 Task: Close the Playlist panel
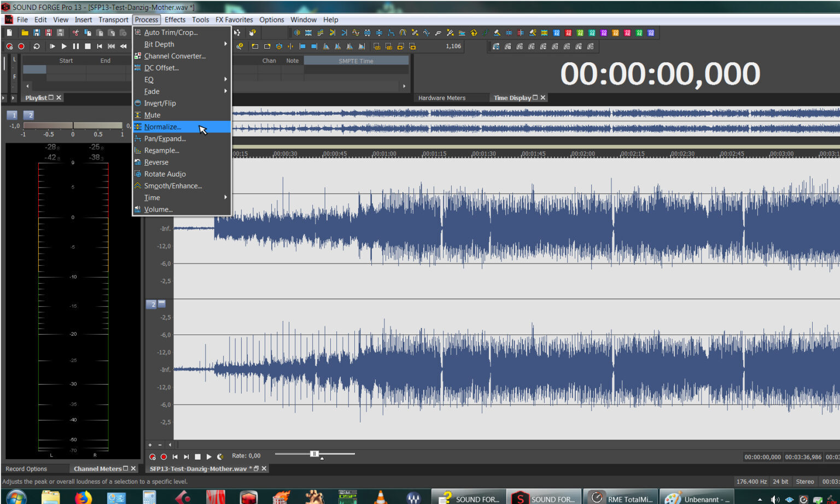[x=59, y=98]
